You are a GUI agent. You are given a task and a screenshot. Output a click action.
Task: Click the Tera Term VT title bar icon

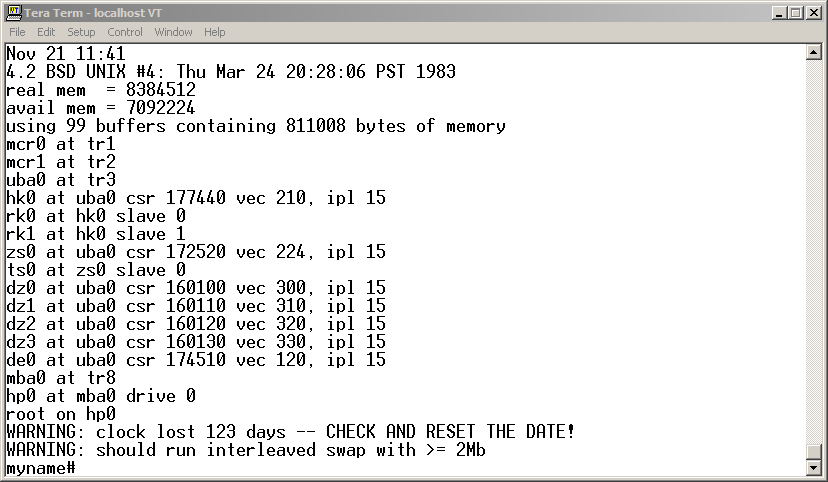click(14, 12)
